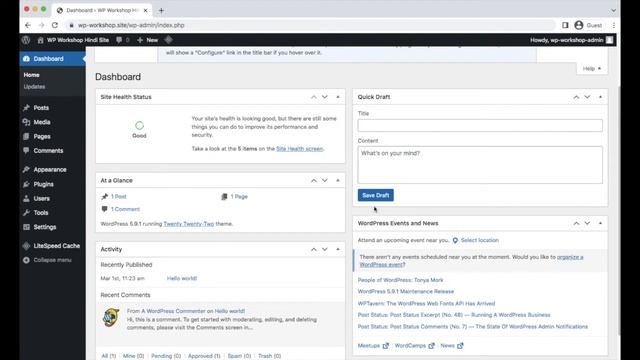Open the Users menu
Viewport: 640px width, 360px height.
41,199
